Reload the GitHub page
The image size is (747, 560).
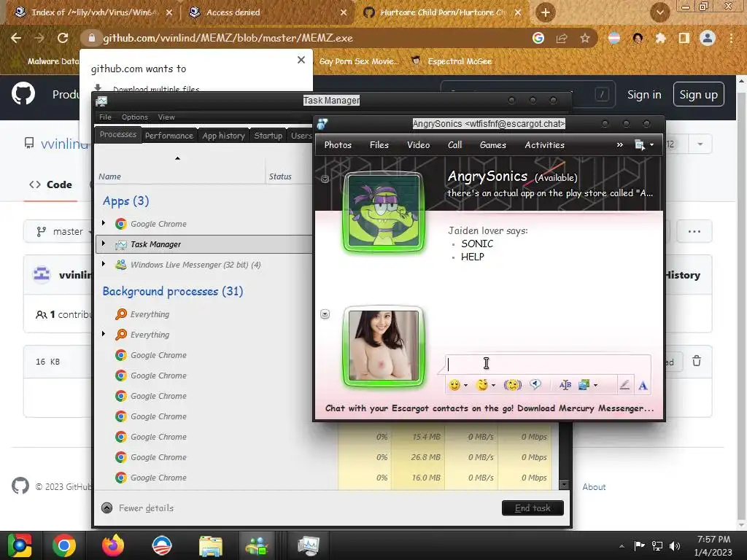[x=63, y=38]
